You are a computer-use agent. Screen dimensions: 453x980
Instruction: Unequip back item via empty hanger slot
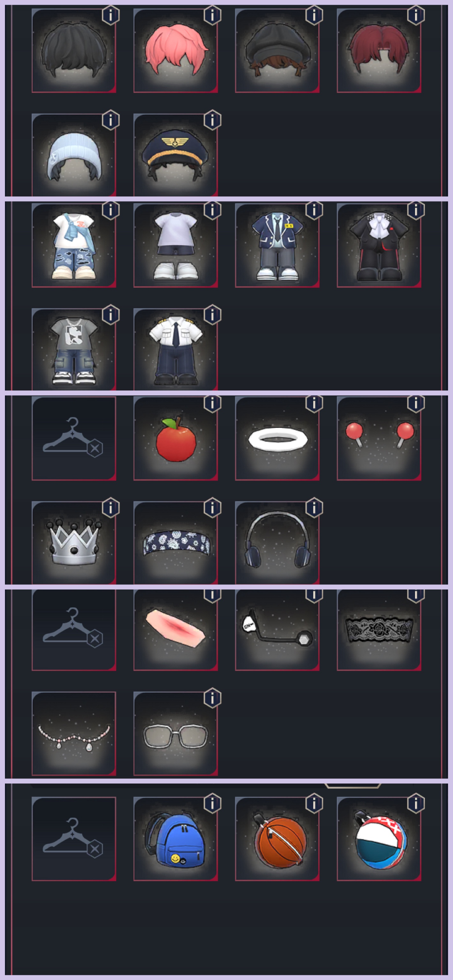click(x=74, y=839)
